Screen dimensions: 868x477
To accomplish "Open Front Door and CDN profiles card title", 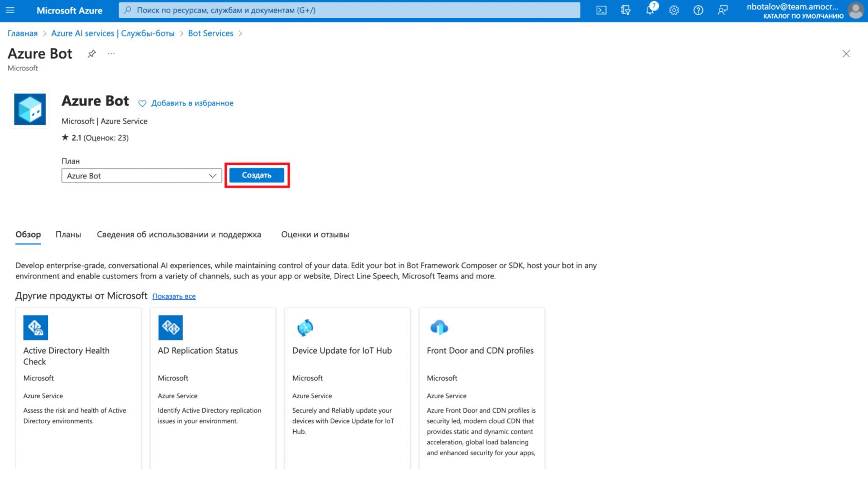I will coord(480,351).
